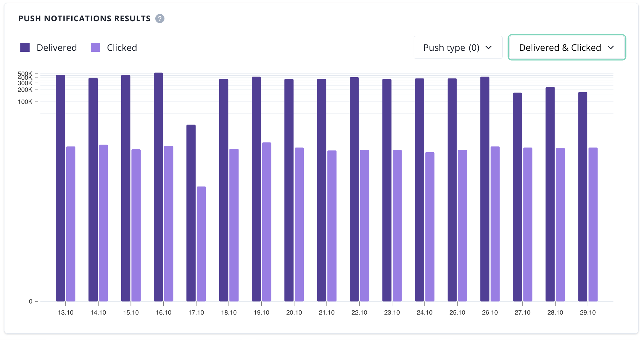Click the Push Notifications Results heading
This screenshot has width=644, height=340.
[84, 19]
